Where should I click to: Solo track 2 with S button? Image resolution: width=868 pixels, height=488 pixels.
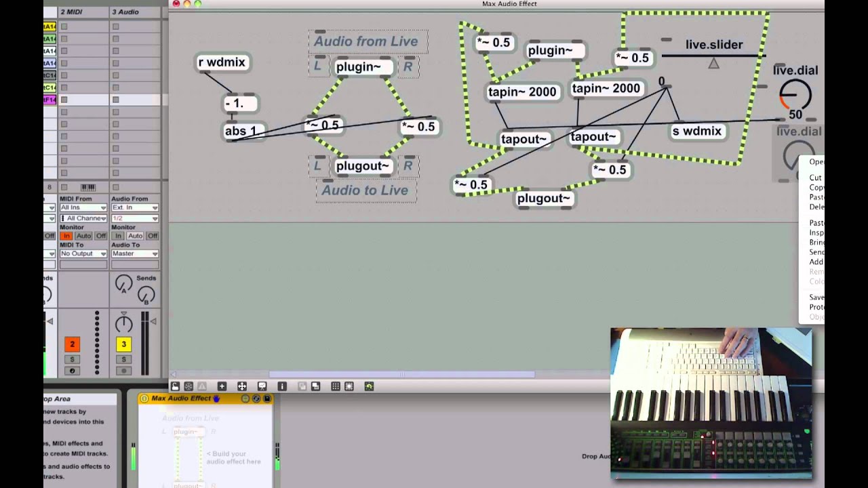point(72,359)
